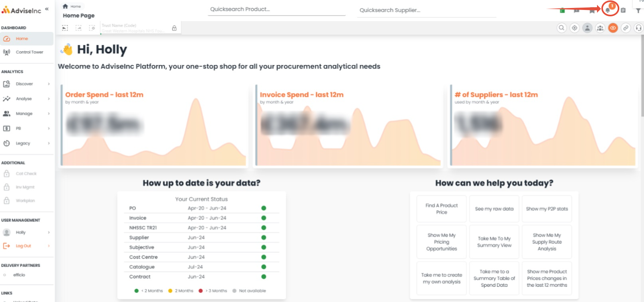Click Take Me To My Summary View

pyautogui.click(x=494, y=242)
